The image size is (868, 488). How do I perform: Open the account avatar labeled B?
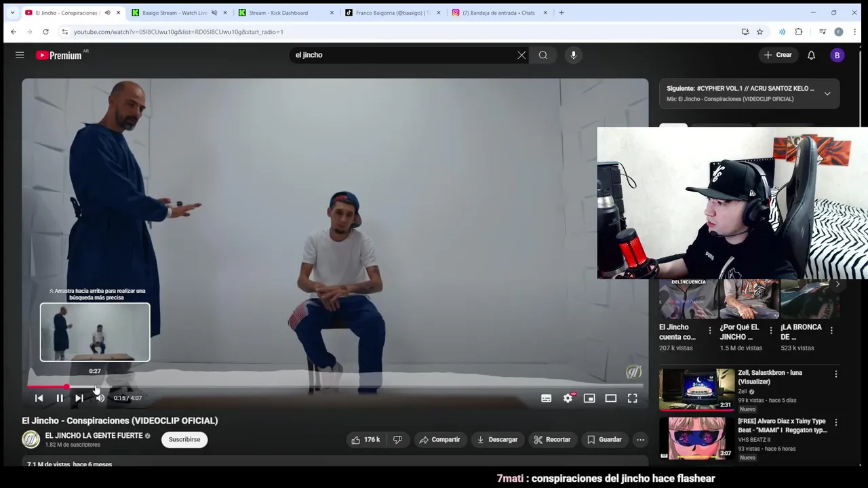[x=837, y=56]
